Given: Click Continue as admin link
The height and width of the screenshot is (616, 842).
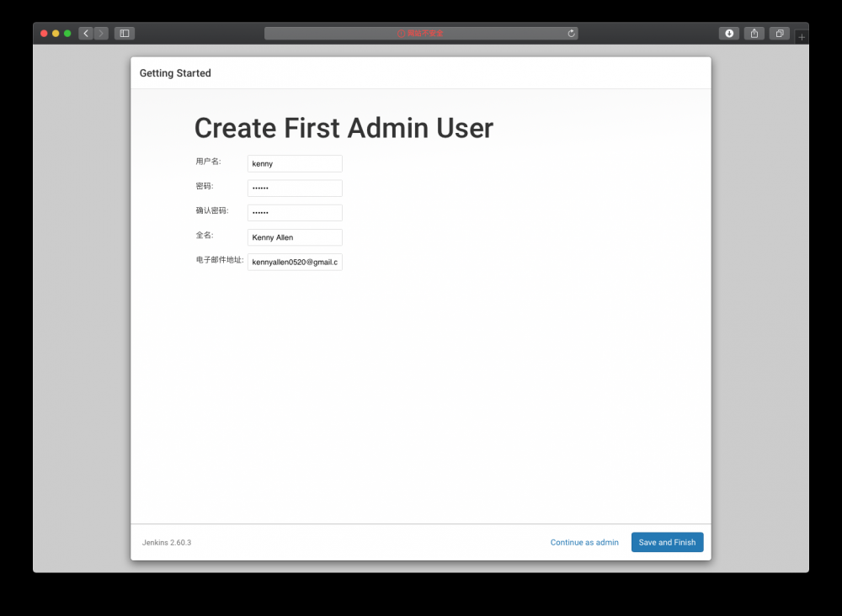Looking at the screenshot, I should pyautogui.click(x=584, y=543).
